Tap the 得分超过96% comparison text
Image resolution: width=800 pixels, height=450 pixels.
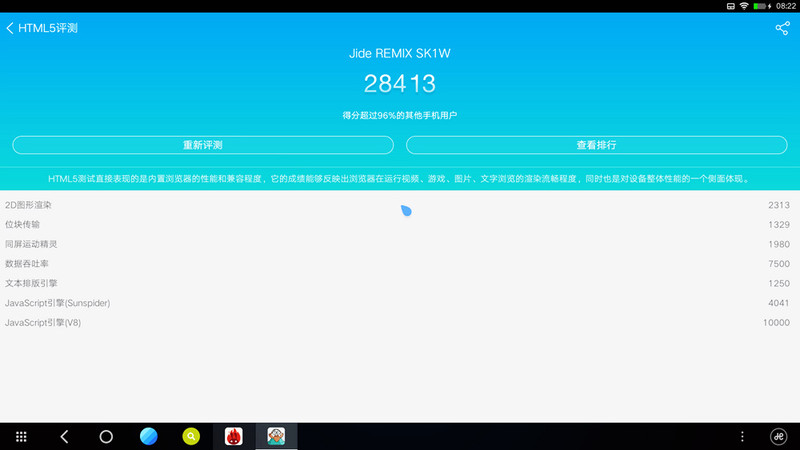coord(399,115)
